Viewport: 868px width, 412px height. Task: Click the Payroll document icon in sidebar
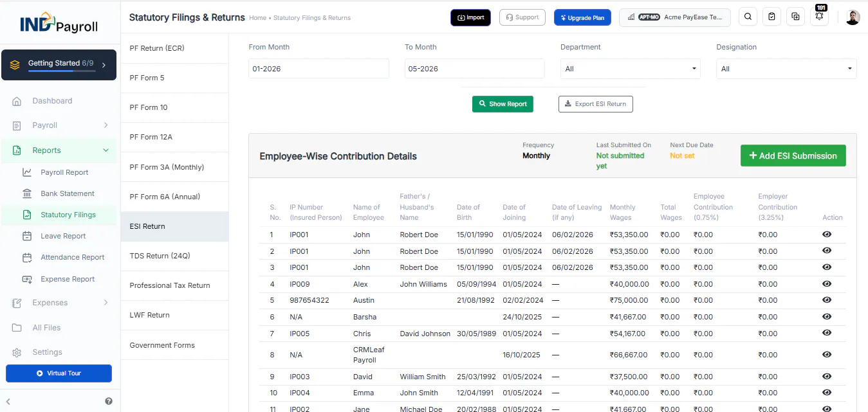click(x=17, y=125)
